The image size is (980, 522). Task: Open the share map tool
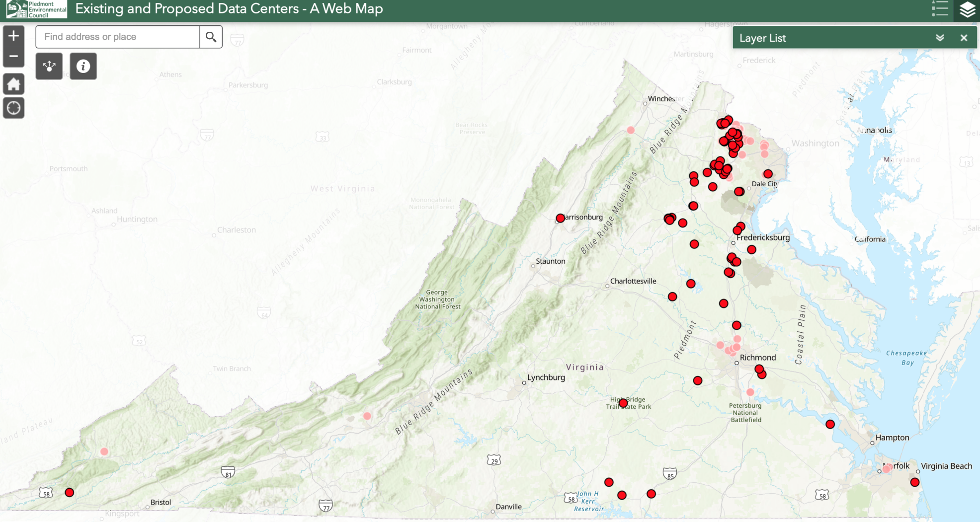tap(49, 66)
